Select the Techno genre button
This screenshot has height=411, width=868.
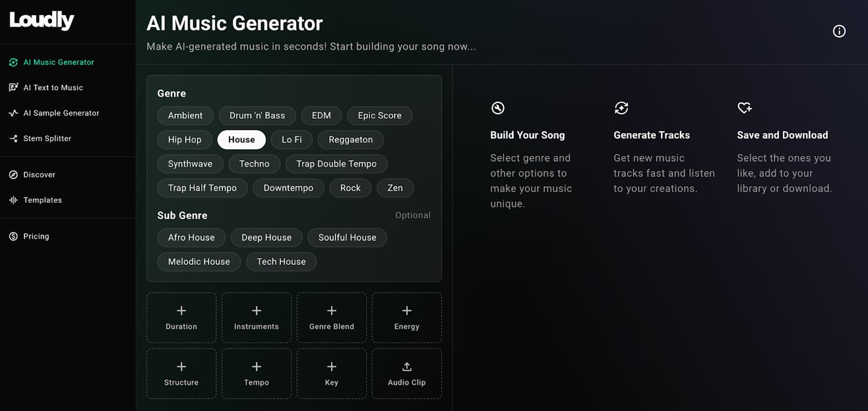coord(254,163)
